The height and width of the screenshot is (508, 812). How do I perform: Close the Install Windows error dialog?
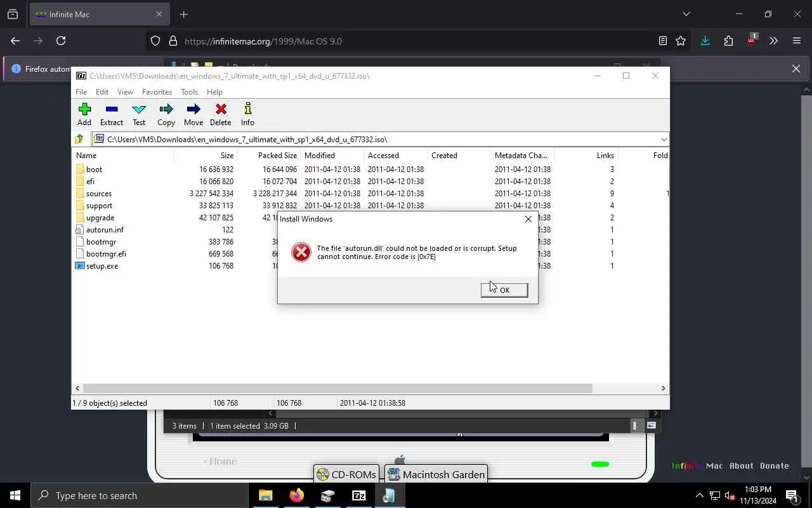coord(528,219)
